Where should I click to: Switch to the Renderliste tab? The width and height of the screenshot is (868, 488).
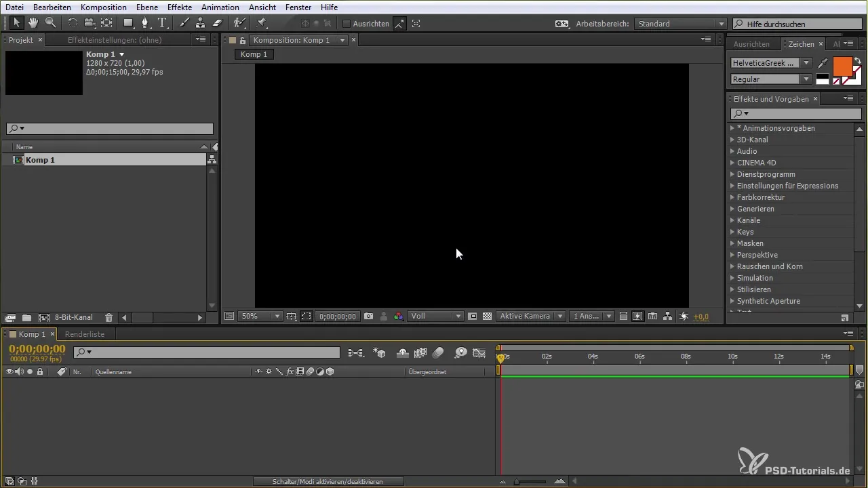tap(85, 334)
